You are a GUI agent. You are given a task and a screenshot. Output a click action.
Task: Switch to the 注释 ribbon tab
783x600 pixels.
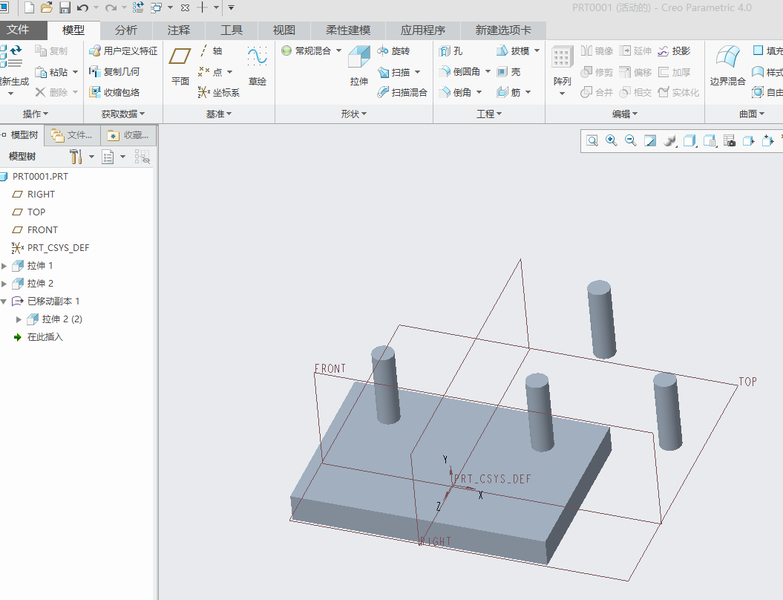pos(179,30)
